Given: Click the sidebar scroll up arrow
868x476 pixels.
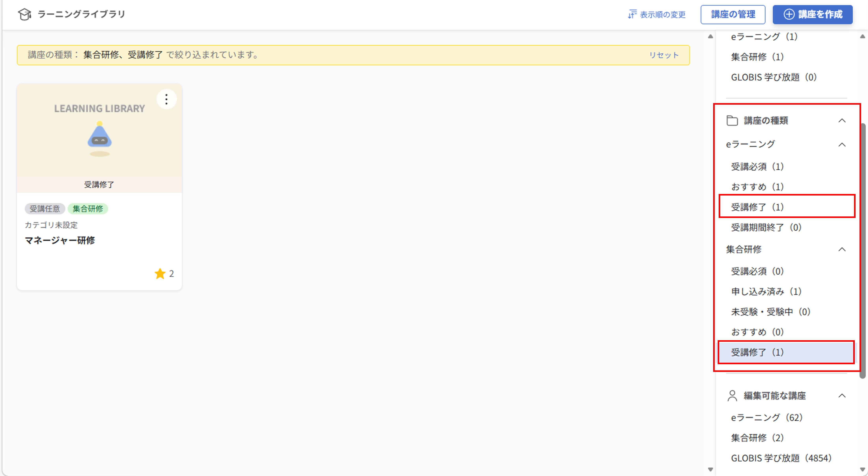Looking at the screenshot, I should click(863, 36).
